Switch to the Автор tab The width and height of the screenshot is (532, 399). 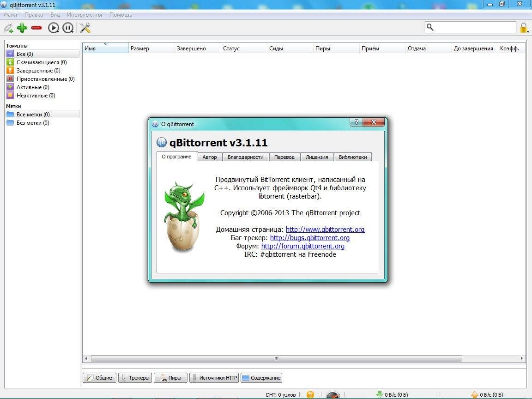[210, 157]
